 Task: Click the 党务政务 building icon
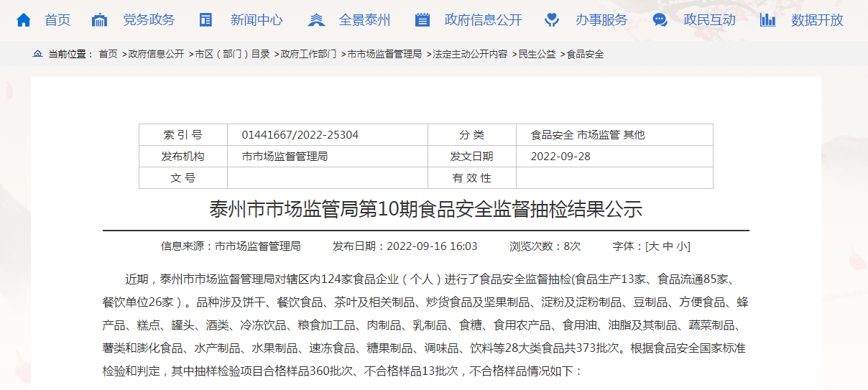click(x=100, y=20)
